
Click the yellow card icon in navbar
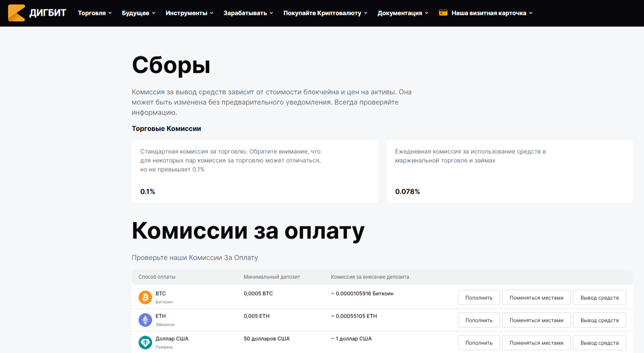point(443,13)
